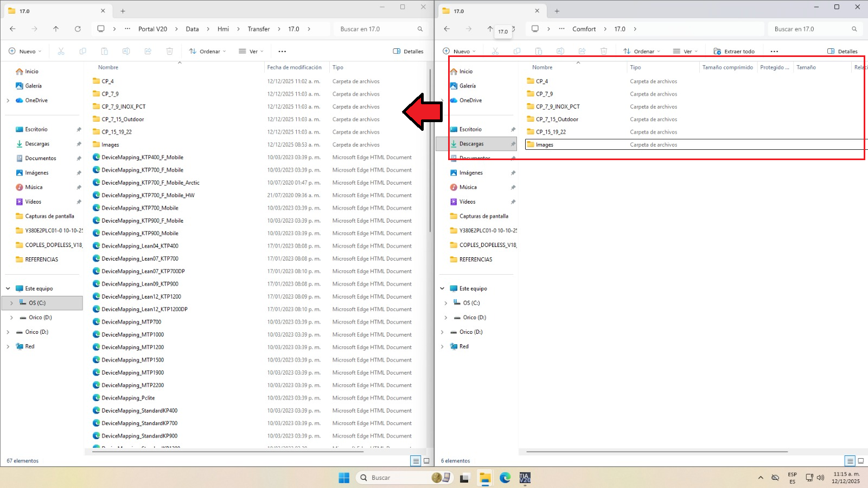Viewport: 868px width, 488px height.
Task: Click the Paste icon in the Transfer window toolbar
Action: [104, 51]
